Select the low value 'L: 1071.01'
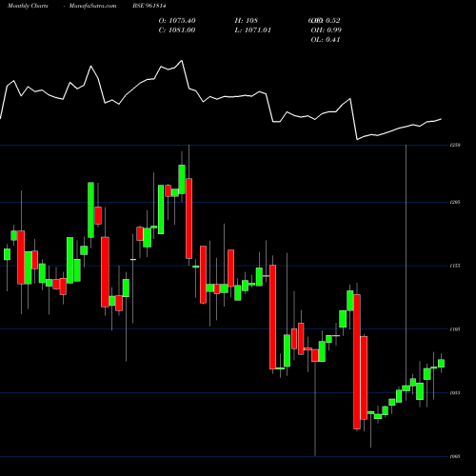Screen dimensions: 476x476 click(253, 30)
